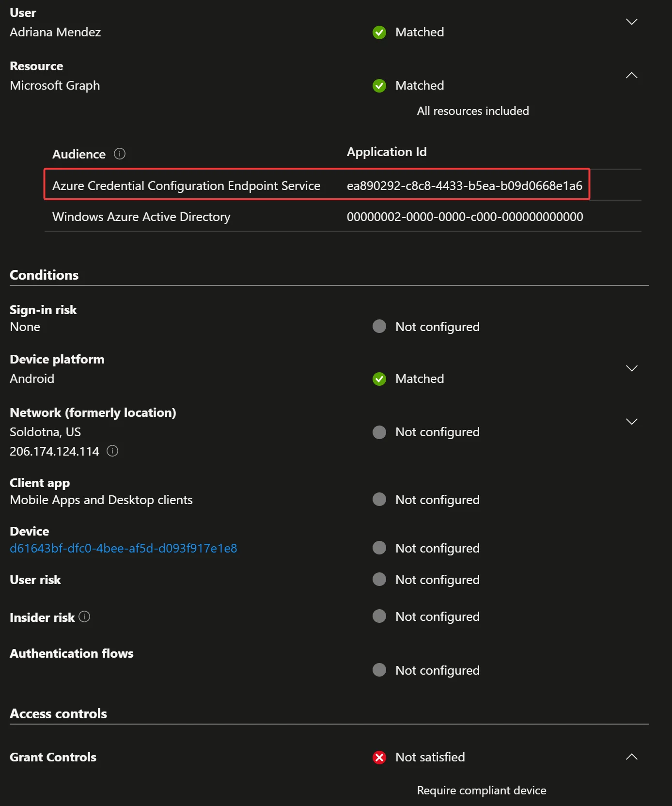Click the green Matched checkmark for Resource
Viewport: 672px width, 806px height.
(x=379, y=86)
